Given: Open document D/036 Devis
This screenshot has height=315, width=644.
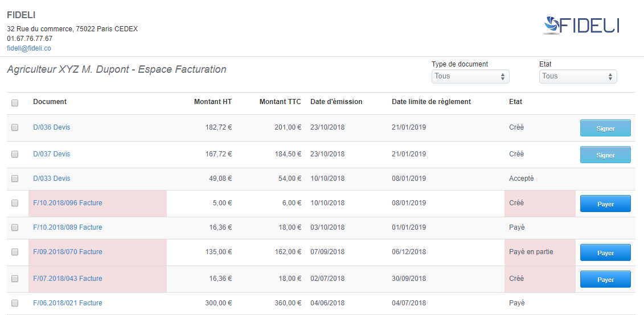Looking at the screenshot, I should [x=52, y=127].
